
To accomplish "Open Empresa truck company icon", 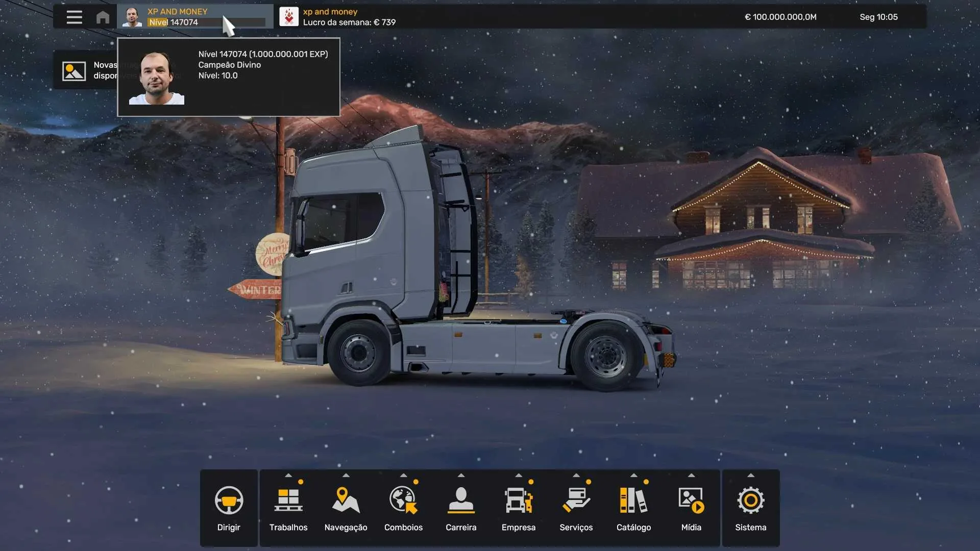I will (x=518, y=500).
